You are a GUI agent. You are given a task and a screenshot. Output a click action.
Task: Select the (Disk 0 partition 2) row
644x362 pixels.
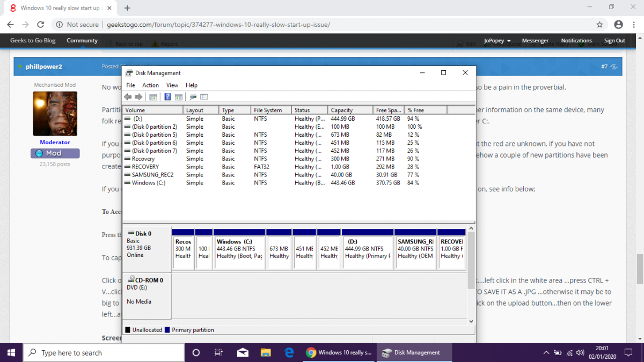[298, 127]
